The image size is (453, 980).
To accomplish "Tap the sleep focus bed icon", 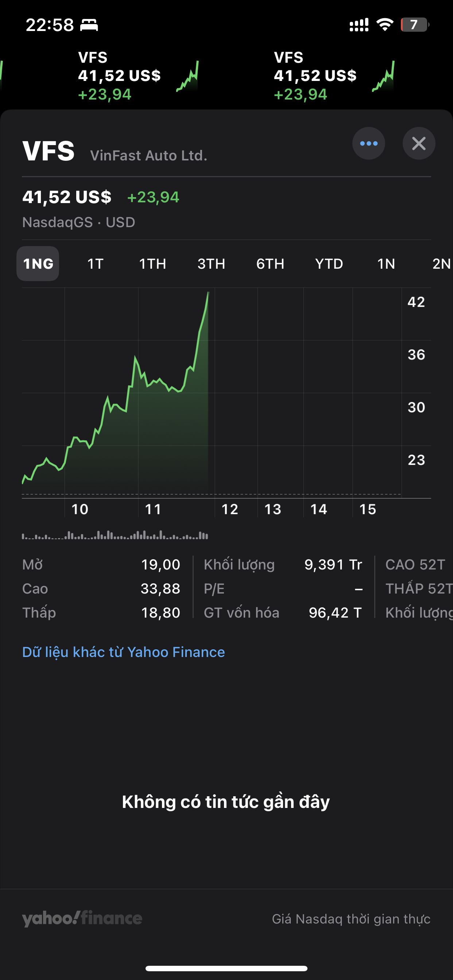I will [89, 25].
